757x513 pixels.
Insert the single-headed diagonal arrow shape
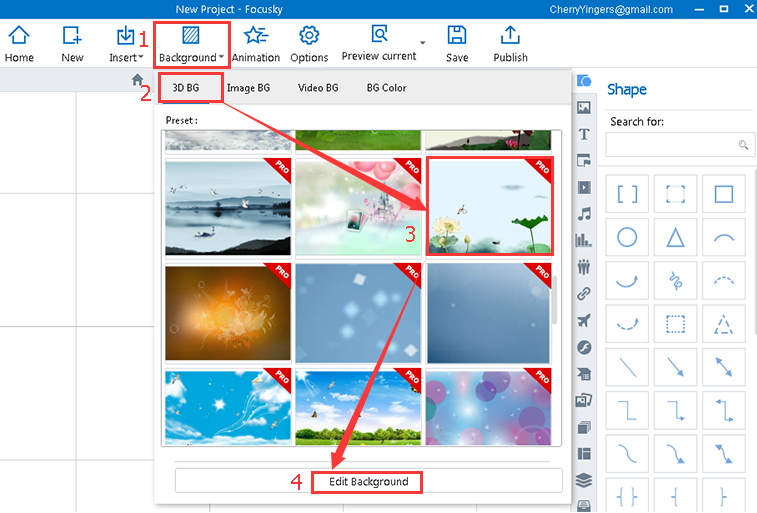click(675, 367)
